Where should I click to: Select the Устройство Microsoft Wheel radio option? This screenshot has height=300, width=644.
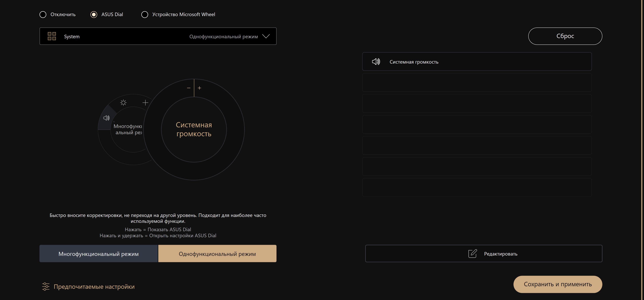click(x=145, y=14)
